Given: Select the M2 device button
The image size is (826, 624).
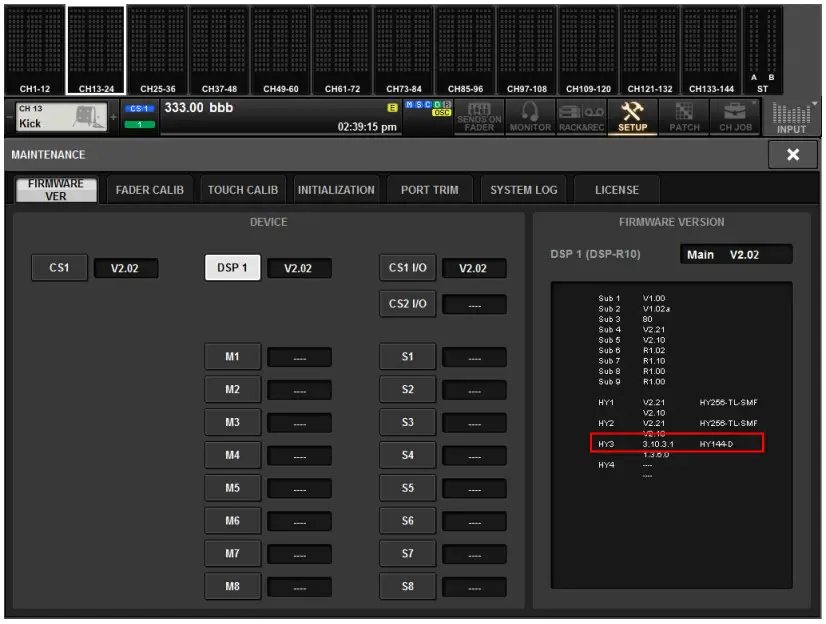Looking at the screenshot, I should (232, 389).
